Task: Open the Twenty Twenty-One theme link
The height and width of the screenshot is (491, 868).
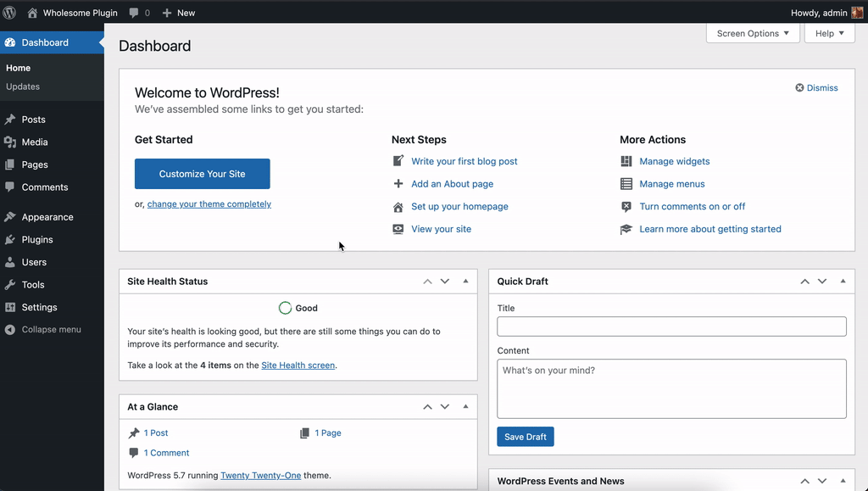Action: tap(261, 476)
